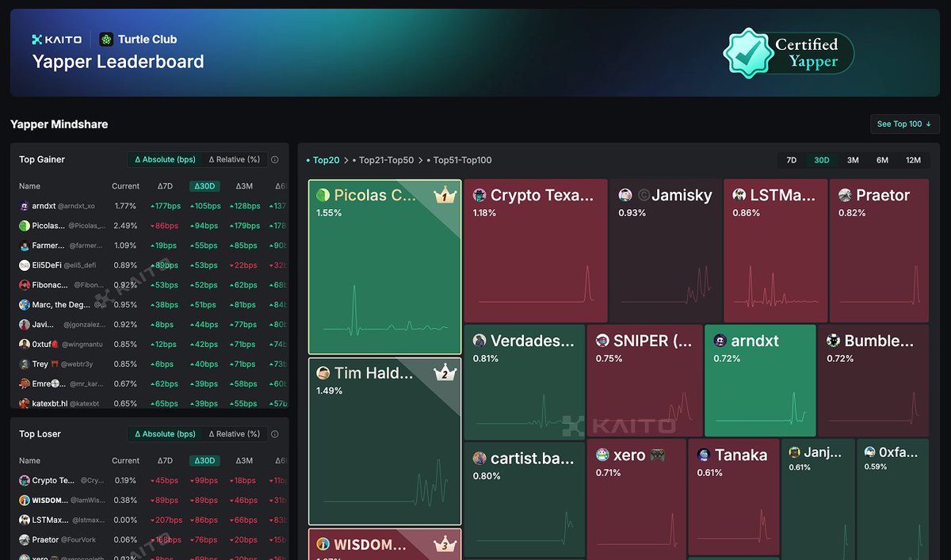
Task: Open the xero treemap tile
Action: [636, 498]
